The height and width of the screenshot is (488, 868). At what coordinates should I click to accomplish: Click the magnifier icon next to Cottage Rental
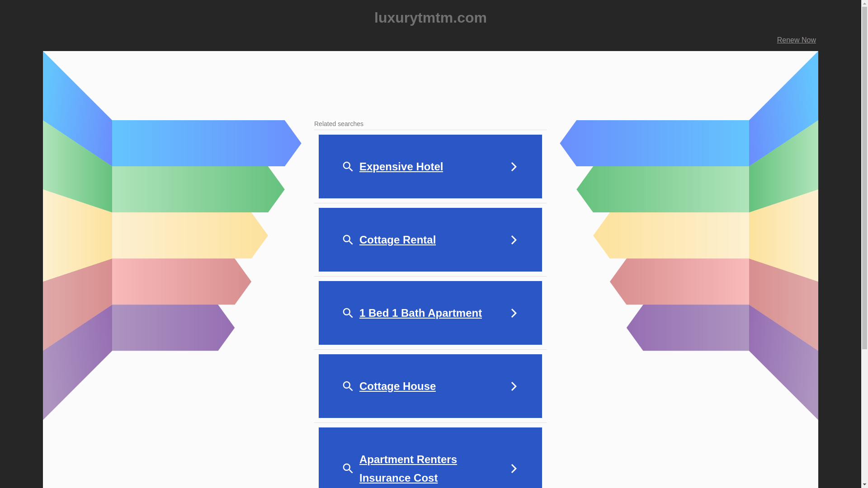(x=348, y=240)
